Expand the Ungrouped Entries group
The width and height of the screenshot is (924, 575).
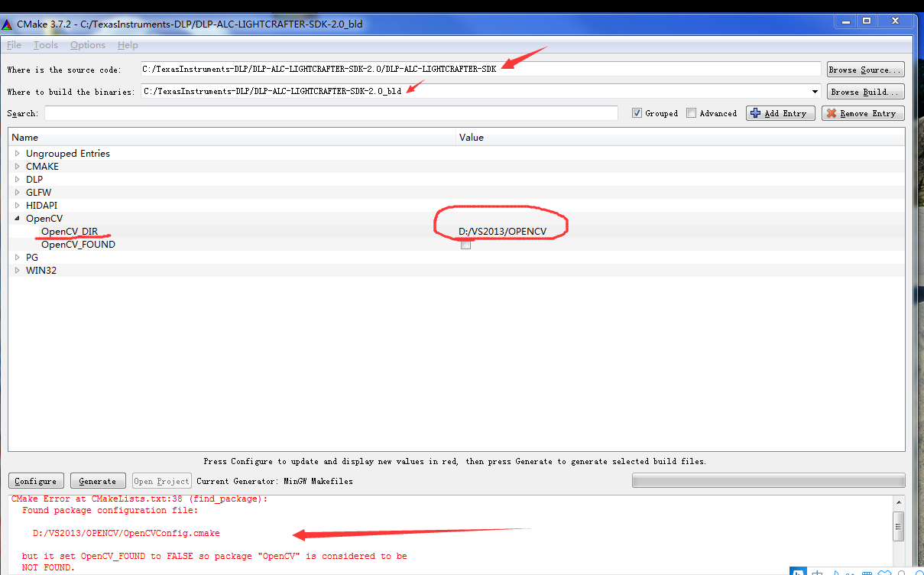tap(18, 154)
